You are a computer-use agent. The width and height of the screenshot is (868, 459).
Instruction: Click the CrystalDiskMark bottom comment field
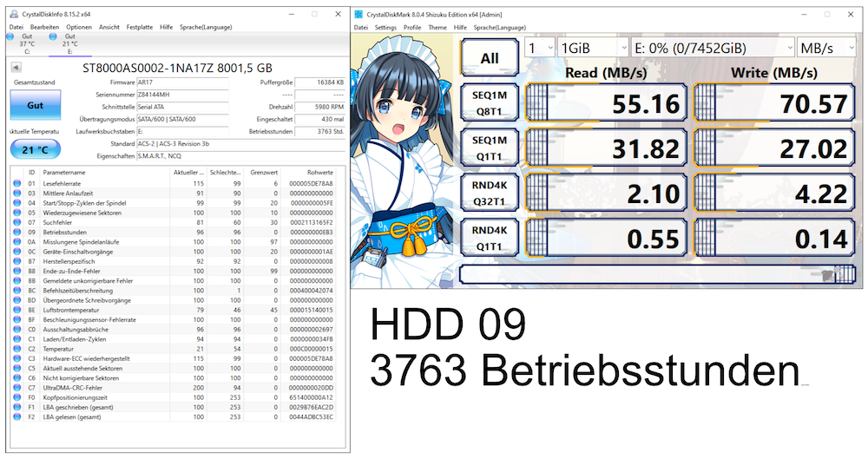[658, 275]
